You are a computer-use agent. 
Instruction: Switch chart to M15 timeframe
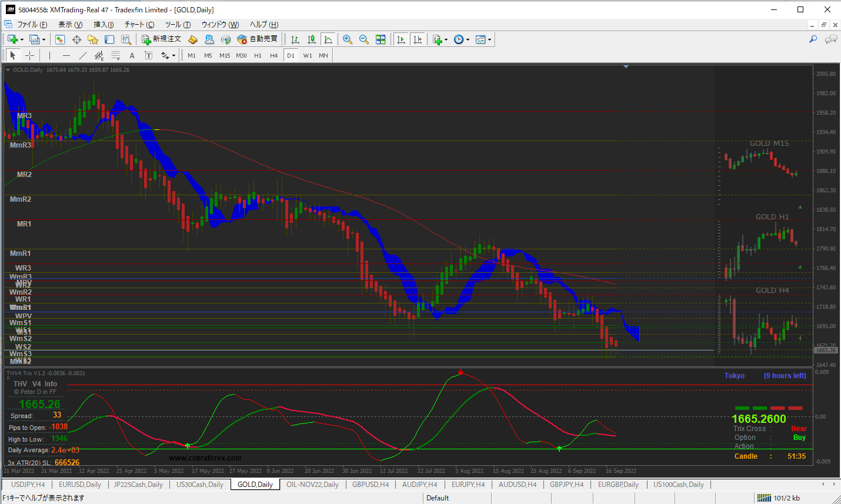point(225,55)
